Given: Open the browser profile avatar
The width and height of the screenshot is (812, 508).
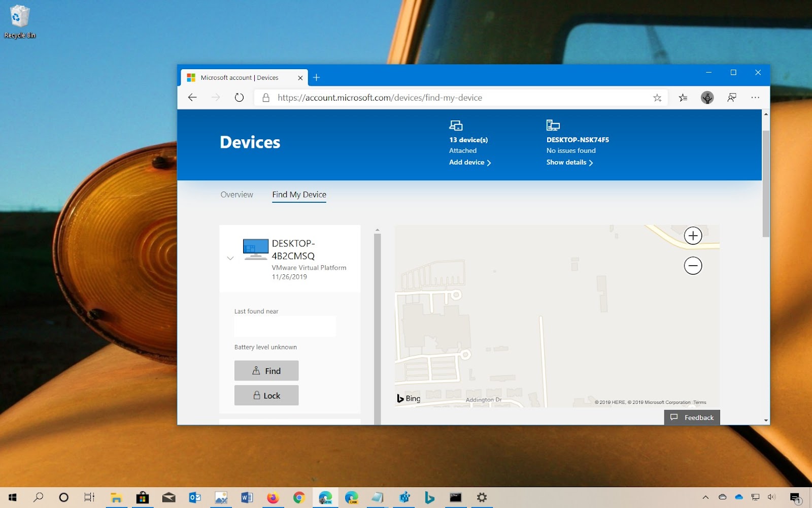Looking at the screenshot, I should tap(707, 98).
